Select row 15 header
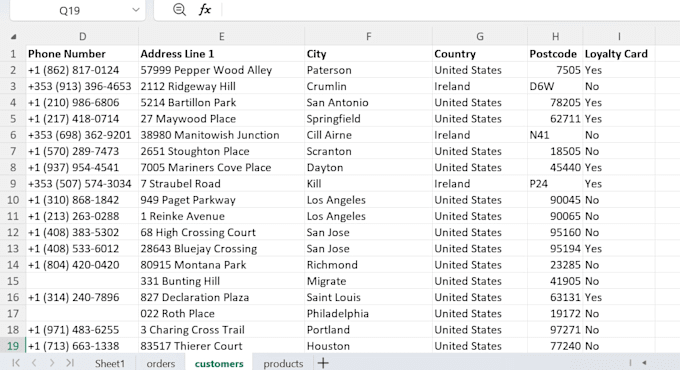The height and width of the screenshot is (370, 680). point(13,281)
